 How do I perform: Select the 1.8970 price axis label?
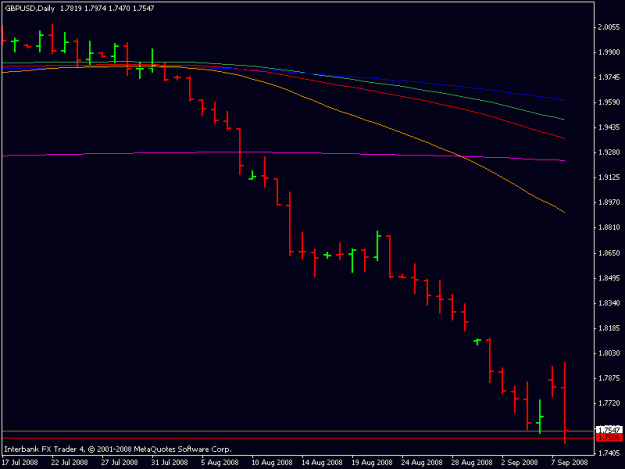point(609,202)
